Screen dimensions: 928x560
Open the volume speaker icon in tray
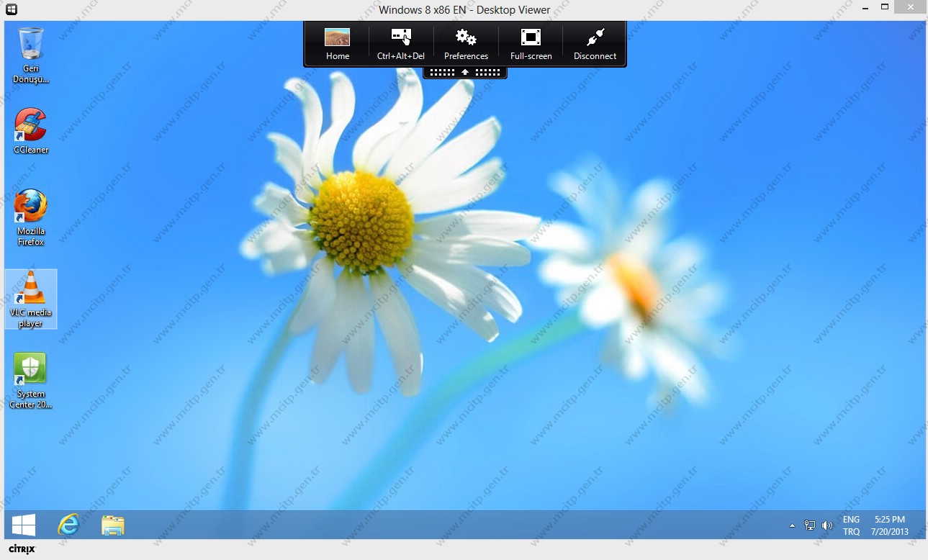[x=827, y=525]
